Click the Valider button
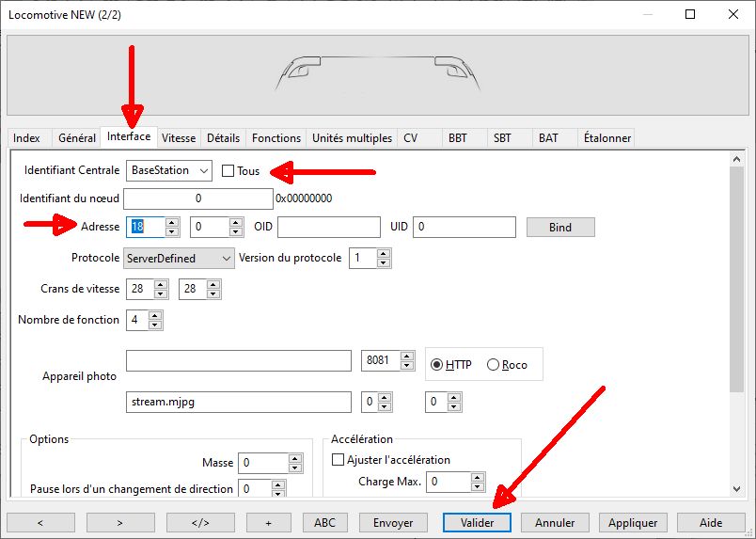This screenshot has width=756, height=539. coord(477,523)
